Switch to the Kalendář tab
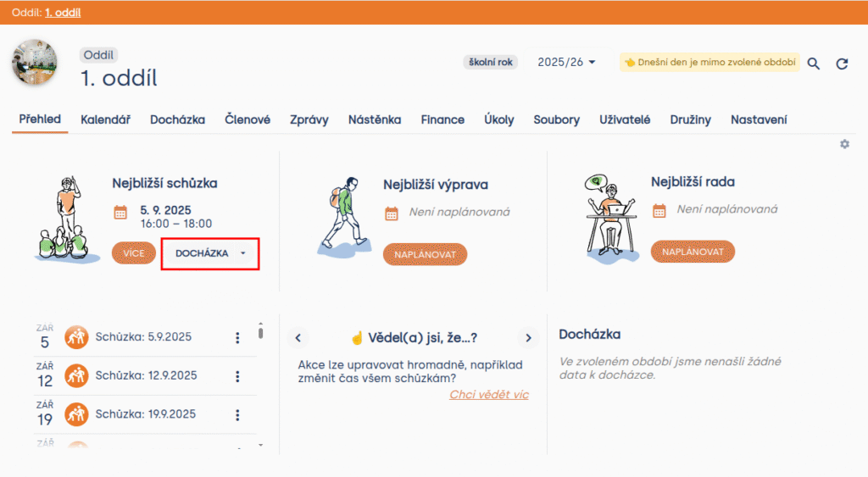 [x=105, y=119]
